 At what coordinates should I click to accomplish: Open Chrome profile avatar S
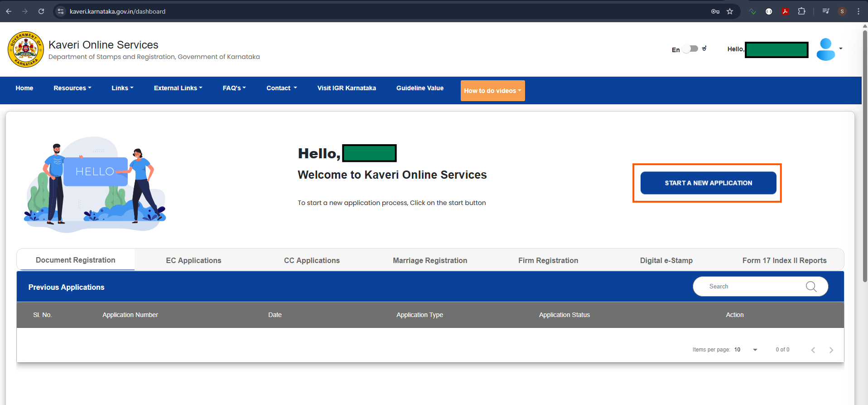(x=842, y=11)
